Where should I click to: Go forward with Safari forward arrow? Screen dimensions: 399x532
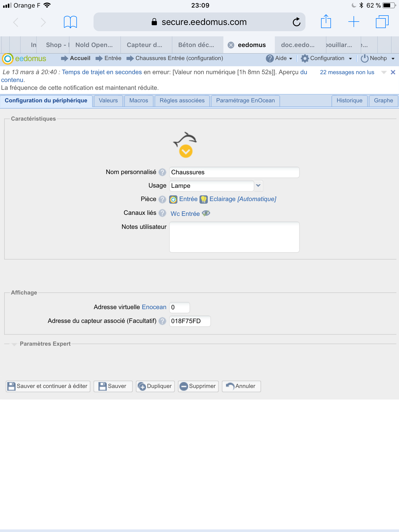pos(43,22)
